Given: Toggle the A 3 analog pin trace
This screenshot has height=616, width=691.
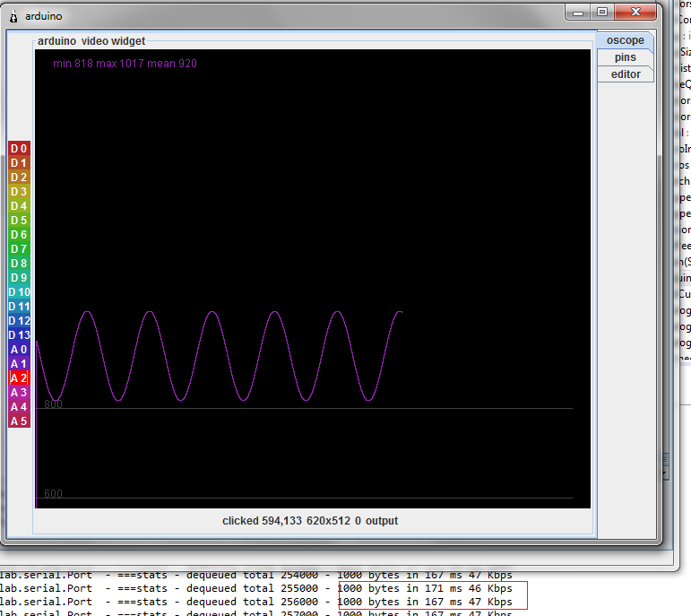Looking at the screenshot, I should (x=19, y=393).
